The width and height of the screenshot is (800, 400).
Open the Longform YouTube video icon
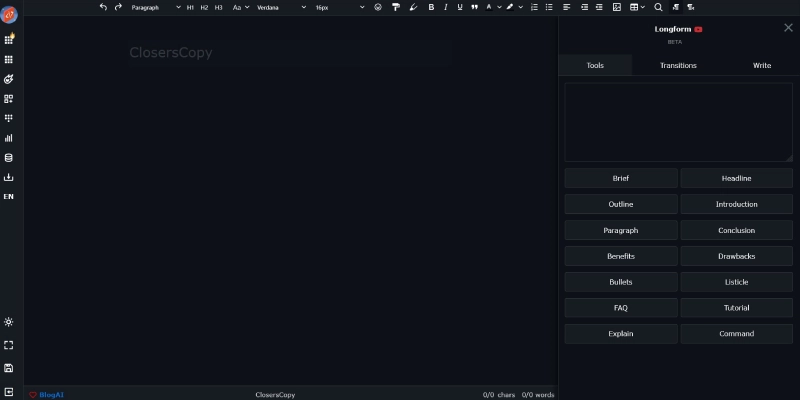click(698, 30)
